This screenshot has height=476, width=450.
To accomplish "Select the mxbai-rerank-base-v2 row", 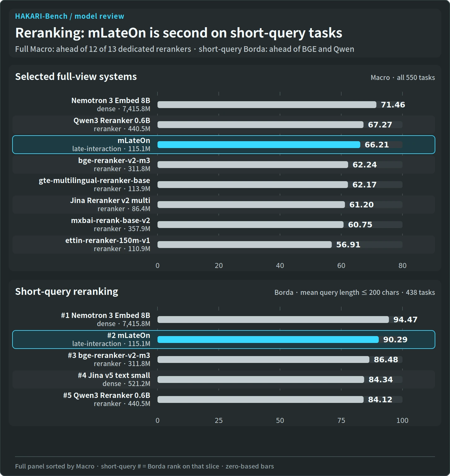I will click(x=224, y=225).
